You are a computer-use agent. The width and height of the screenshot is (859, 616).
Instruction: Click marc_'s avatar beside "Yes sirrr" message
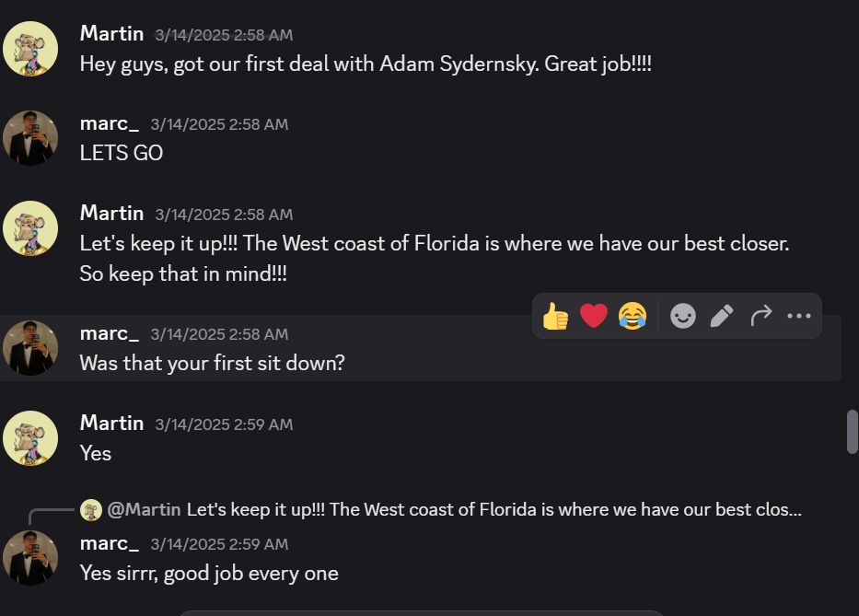(x=30, y=558)
